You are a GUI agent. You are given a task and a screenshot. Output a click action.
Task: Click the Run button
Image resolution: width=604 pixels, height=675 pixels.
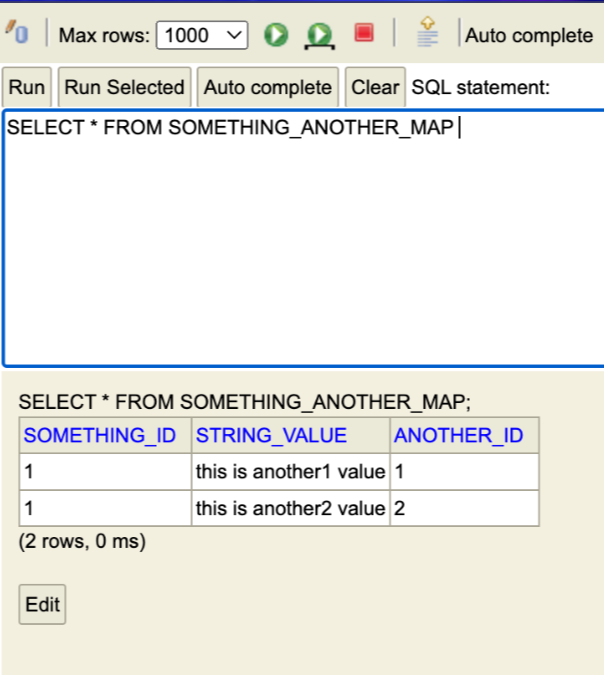tap(27, 87)
